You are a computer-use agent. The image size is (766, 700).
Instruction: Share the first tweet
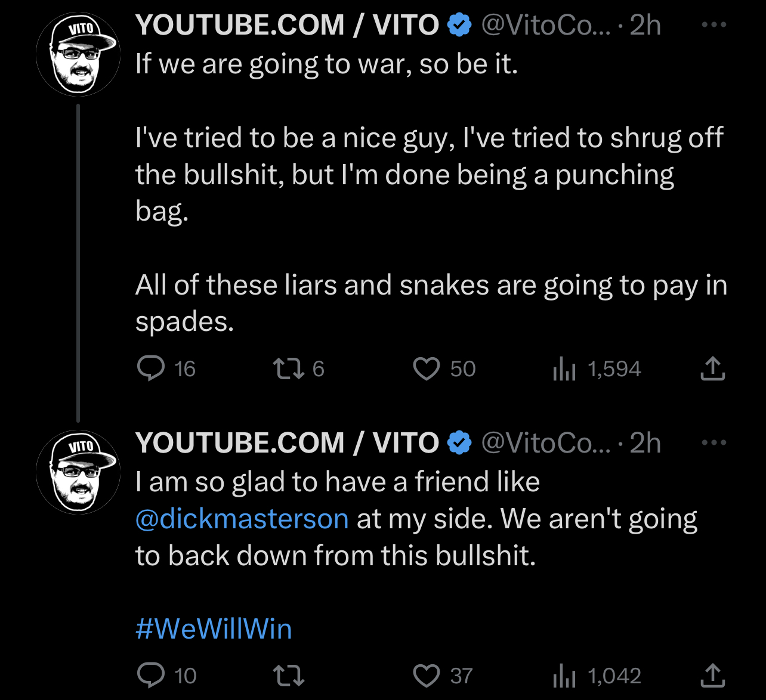tap(712, 368)
